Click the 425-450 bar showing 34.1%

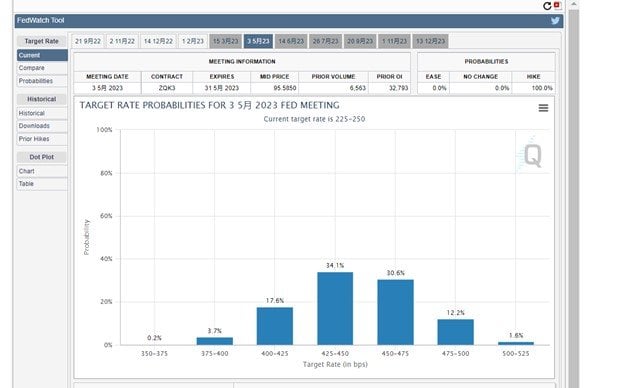pyautogui.click(x=335, y=308)
